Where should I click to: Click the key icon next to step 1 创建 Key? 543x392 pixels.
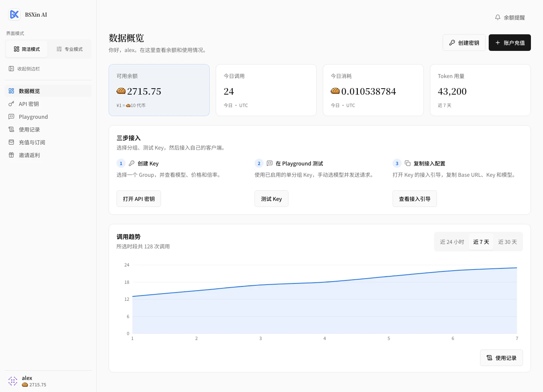click(132, 163)
